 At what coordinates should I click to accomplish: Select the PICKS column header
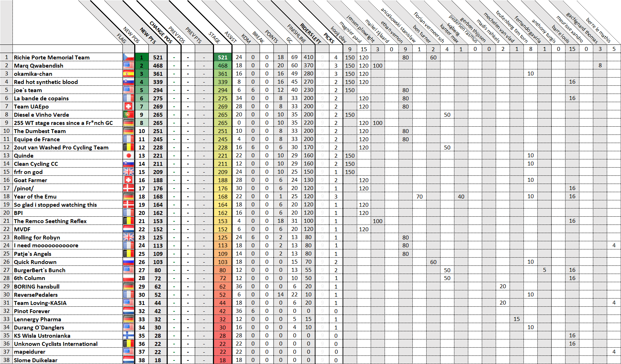pos(329,38)
